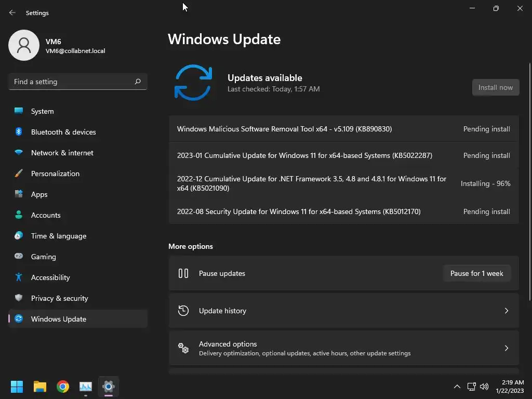Click the VM6 user avatar picture
This screenshot has width=532, height=399.
click(24, 45)
